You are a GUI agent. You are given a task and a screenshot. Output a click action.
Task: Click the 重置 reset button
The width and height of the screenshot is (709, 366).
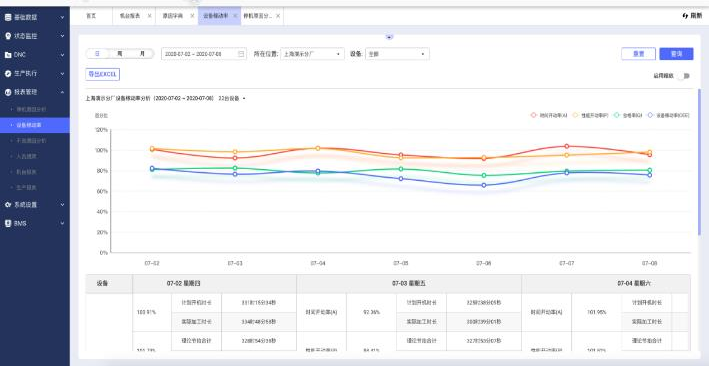(x=638, y=54)
